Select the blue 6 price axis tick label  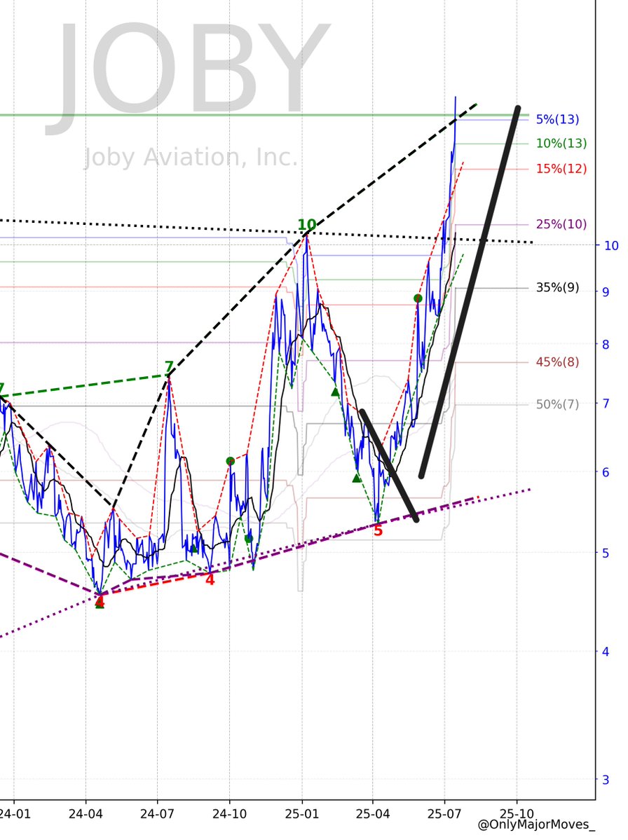606,472
